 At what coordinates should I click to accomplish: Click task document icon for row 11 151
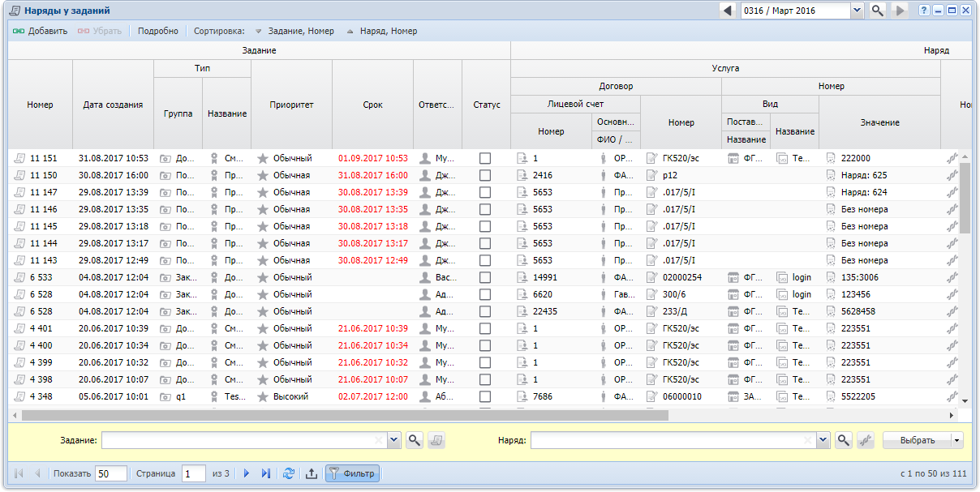(x=20, y=158)
